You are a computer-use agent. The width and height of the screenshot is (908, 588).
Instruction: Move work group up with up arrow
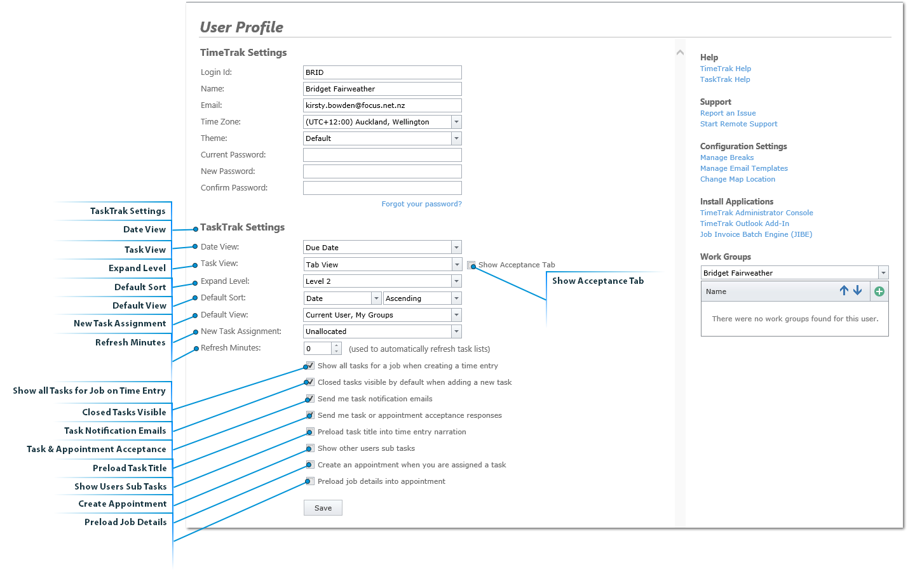coord(844,290)
